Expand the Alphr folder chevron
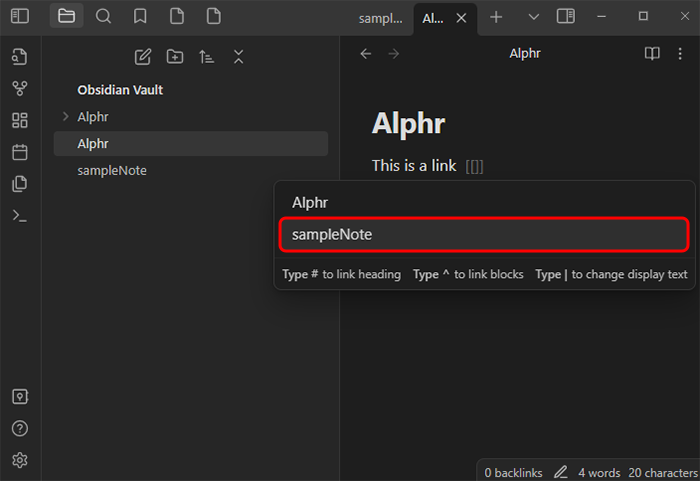700x481 pixels. point(65,117)
